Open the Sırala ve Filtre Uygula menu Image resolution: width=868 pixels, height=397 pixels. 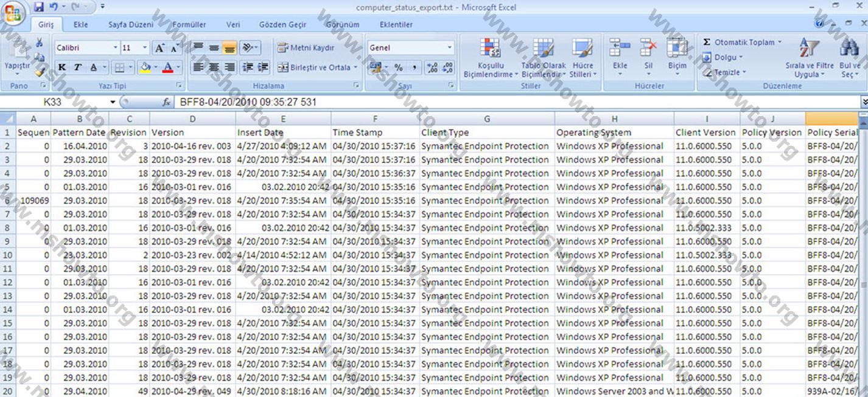click(809, 58)
